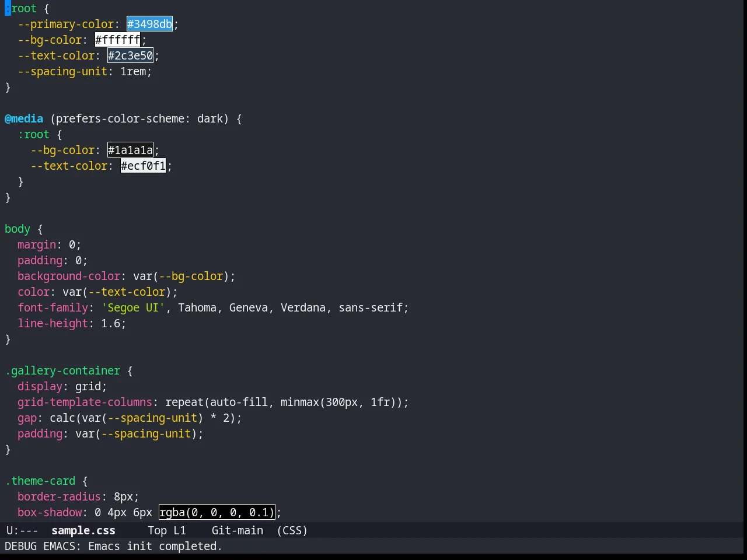This screenshot has width=747, height=560.
Task: Click calc( in the gap value
Action: (65, 418)
